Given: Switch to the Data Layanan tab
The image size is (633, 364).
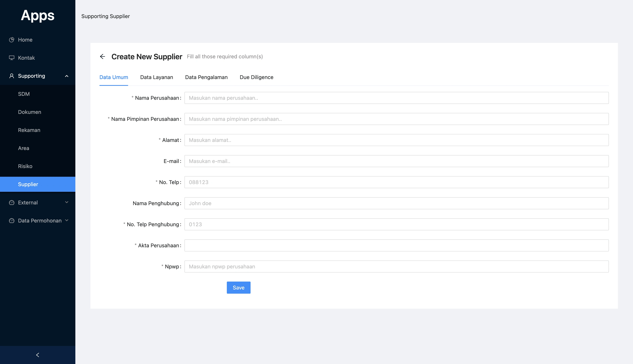Looking at the screenshot, I should coord(157,77).
